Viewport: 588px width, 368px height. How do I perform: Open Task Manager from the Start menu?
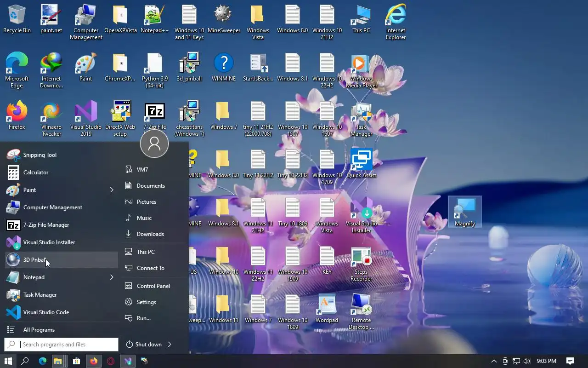[x=61, y=295]
